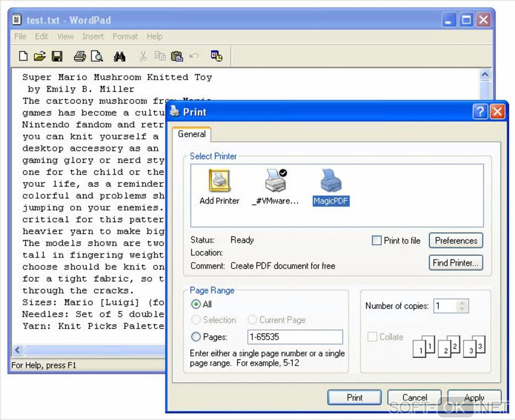Click the Print button
The width and height of the screenshot is (515, 420).
click(x=354, y=397)
